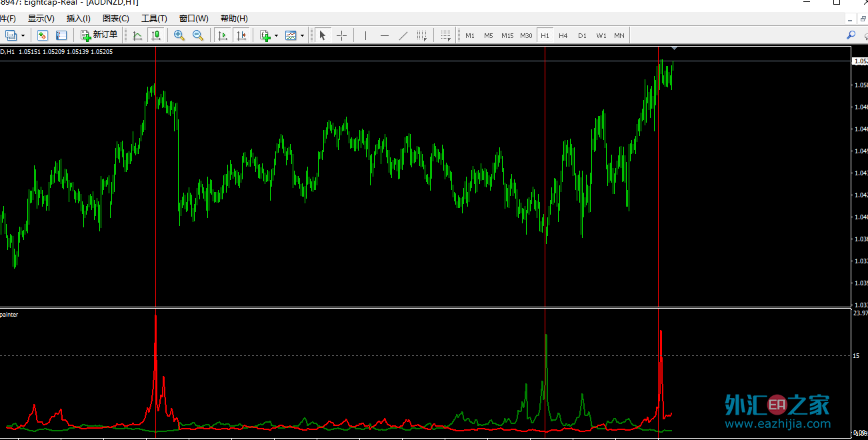Click the H1 price quote header text
The height and width of the screenshot is (440, 868).
click(56, 51)
